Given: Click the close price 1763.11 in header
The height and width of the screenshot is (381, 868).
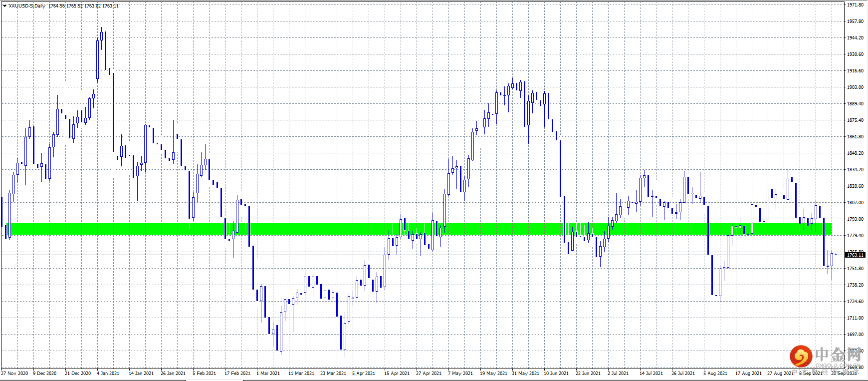Looking at the screenshot, I should pos(111,6).
